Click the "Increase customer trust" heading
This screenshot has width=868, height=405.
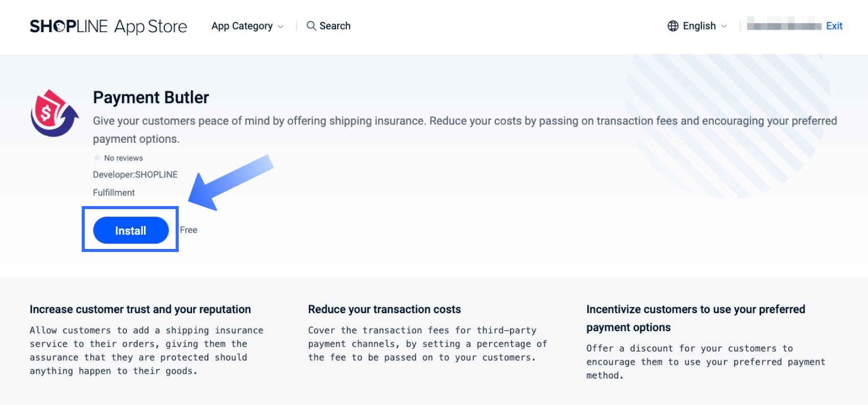[x=140, y=309]
